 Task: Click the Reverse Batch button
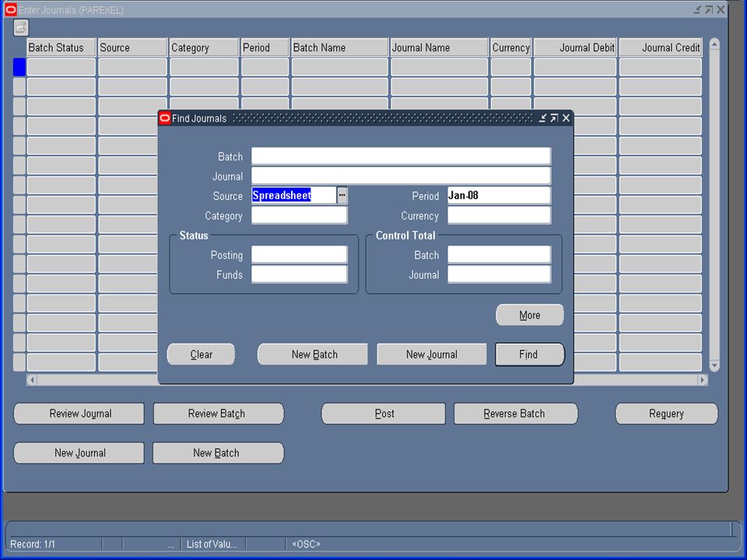pyautogui.click(x=516, y=413)
